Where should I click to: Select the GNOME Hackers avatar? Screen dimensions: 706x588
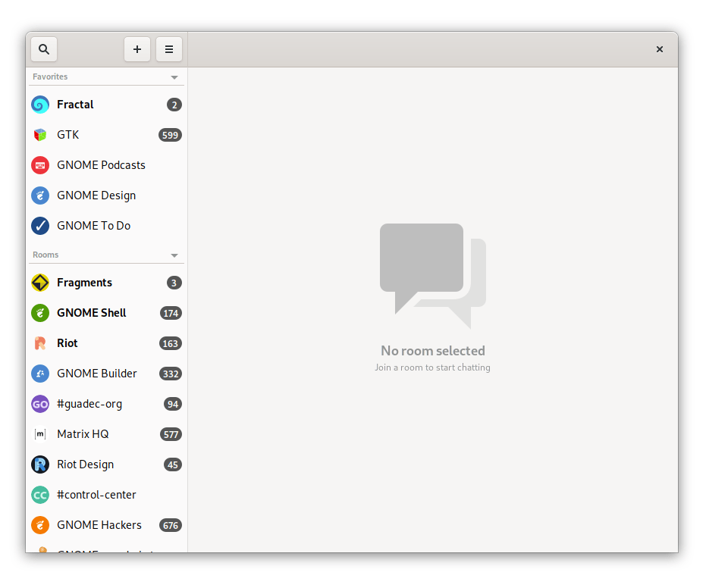coord(39,525)
